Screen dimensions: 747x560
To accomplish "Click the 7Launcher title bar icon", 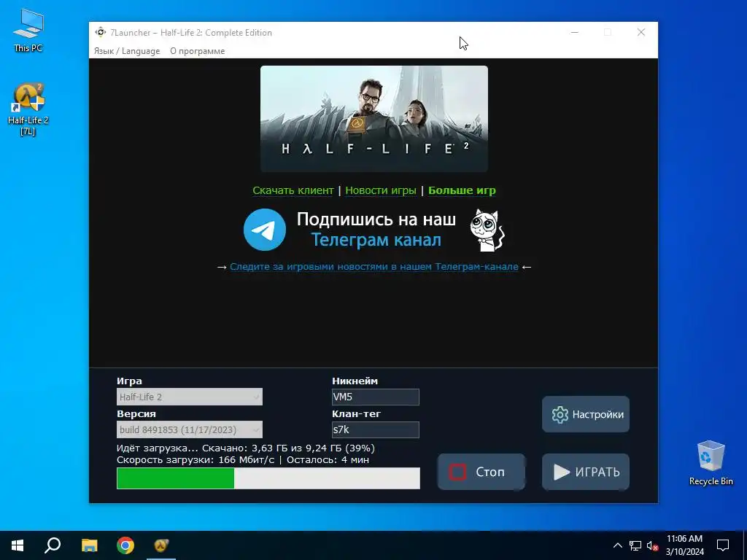I will 100,32.
